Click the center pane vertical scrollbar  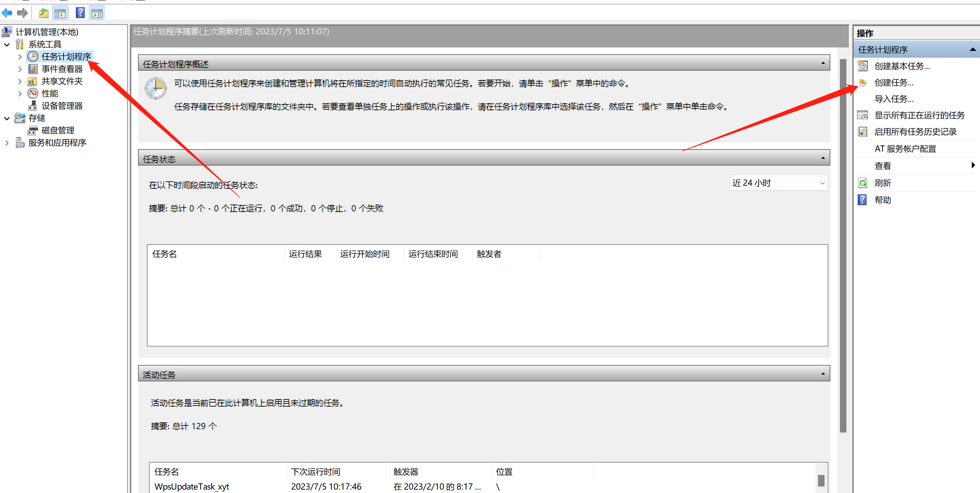click(x=843, y=243)
